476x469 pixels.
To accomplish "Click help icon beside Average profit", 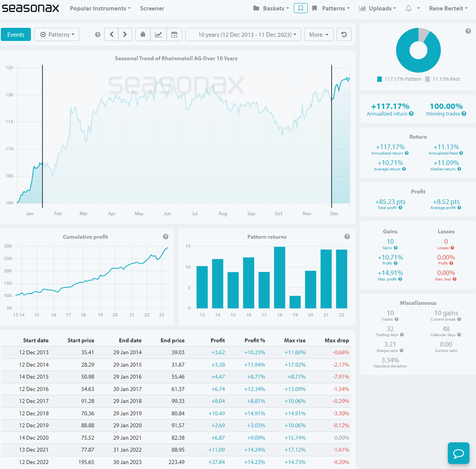I will 459,207.
